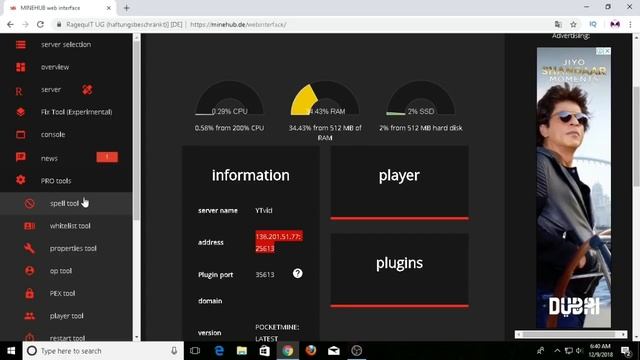Click the whitelist tool card icon
The image size is (640, 360).
29,226
